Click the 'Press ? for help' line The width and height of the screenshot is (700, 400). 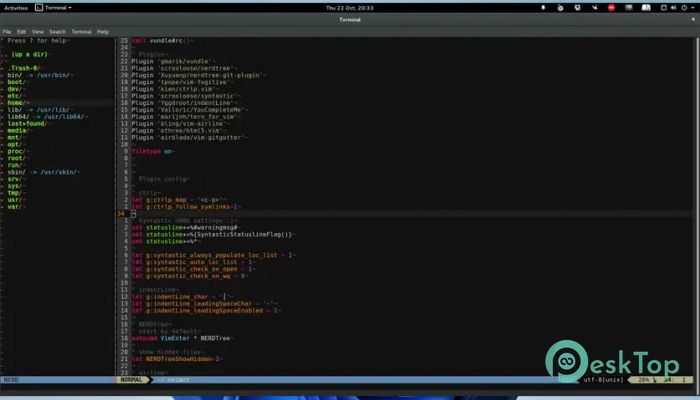click(x=36, y=41)
